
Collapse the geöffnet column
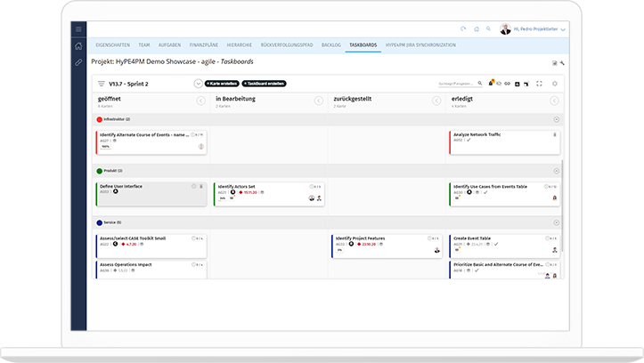(x=200, y=101)
